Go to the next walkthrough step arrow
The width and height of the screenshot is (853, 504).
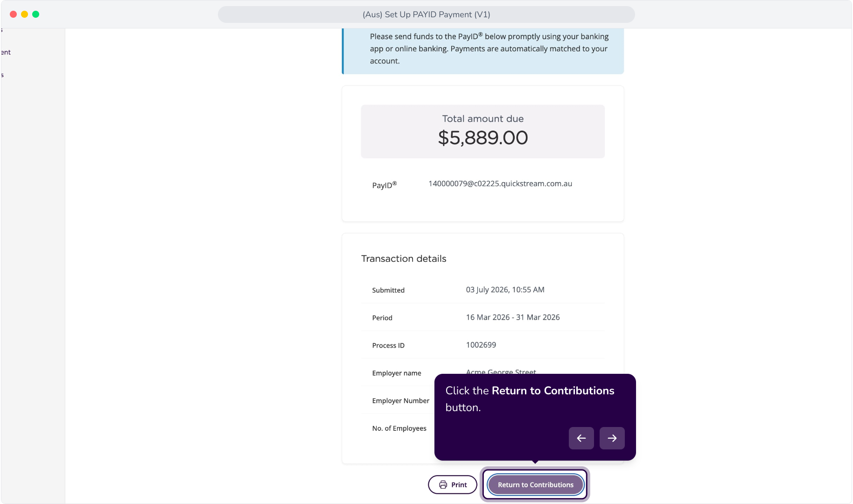612,438
